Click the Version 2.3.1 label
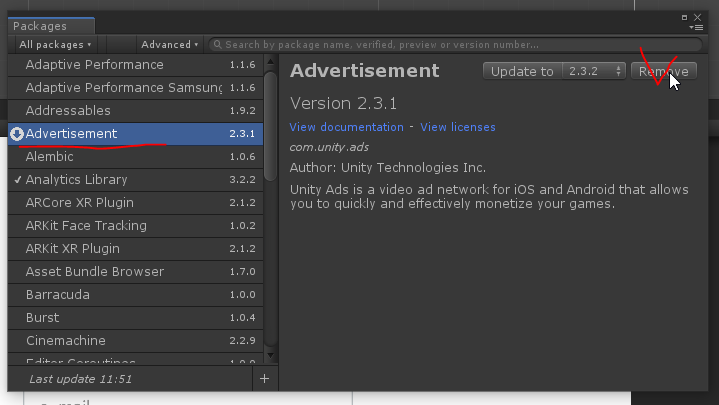Viewport: 719px width, 405px height. pos(343,103)
